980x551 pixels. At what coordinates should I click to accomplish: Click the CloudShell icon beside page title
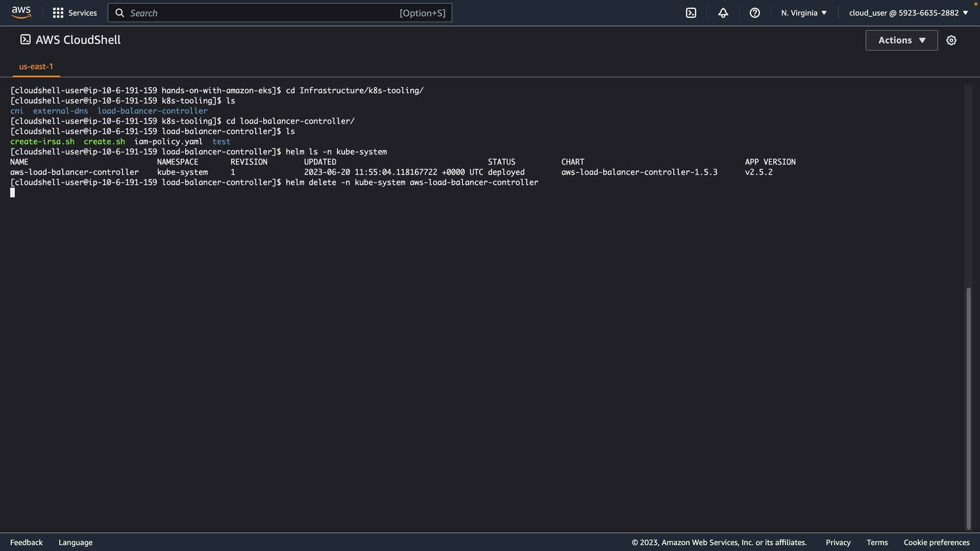click(x=25, y=40)
